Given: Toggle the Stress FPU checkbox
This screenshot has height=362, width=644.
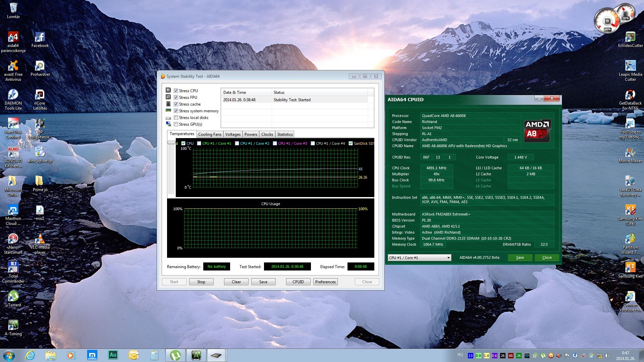Looking at the screenshot, I should click(176, 97).
